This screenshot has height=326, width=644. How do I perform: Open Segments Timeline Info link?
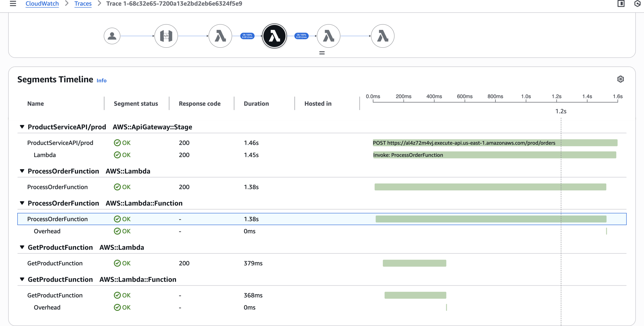pos(101,81)
